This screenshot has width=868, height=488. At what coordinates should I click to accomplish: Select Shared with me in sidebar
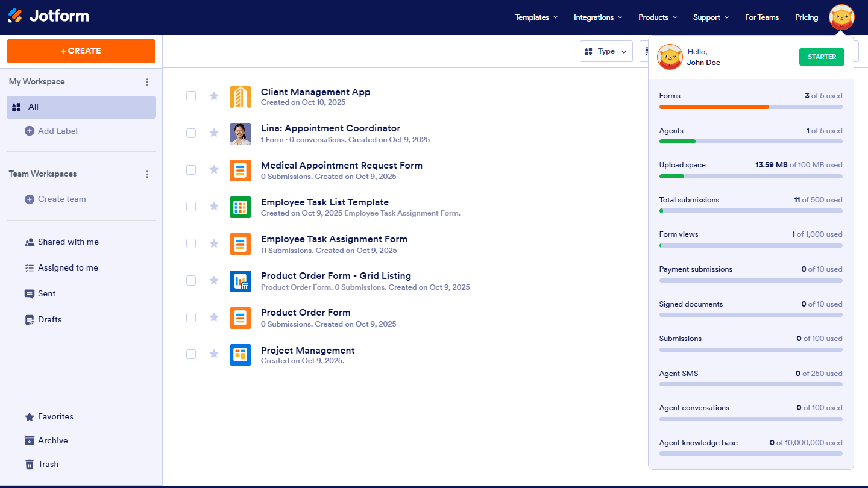(68, 242)
